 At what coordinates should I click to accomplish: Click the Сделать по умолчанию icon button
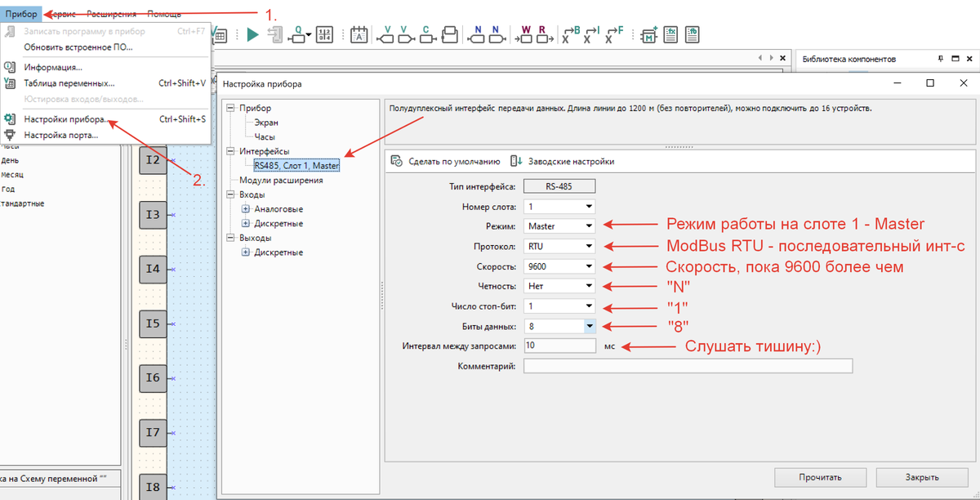(x=397, y=161)
